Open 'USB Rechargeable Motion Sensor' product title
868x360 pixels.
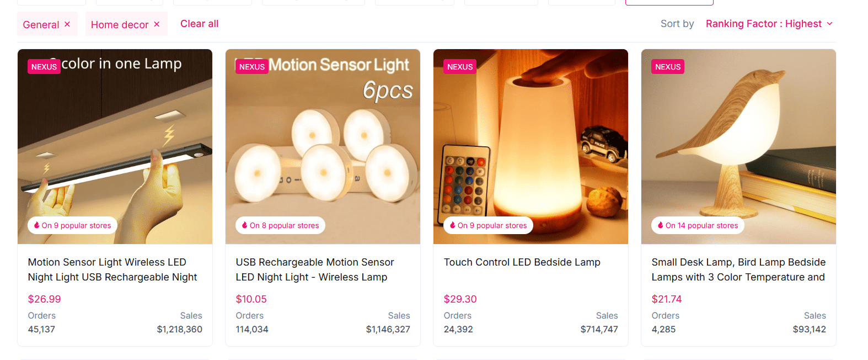click(x=314, y=269)
